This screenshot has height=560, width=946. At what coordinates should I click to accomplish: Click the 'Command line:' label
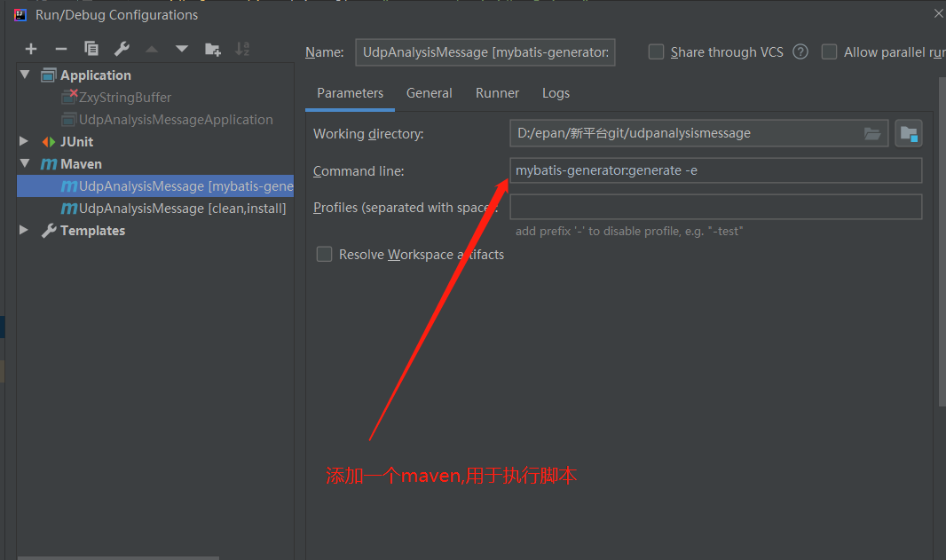click(359, 171)
